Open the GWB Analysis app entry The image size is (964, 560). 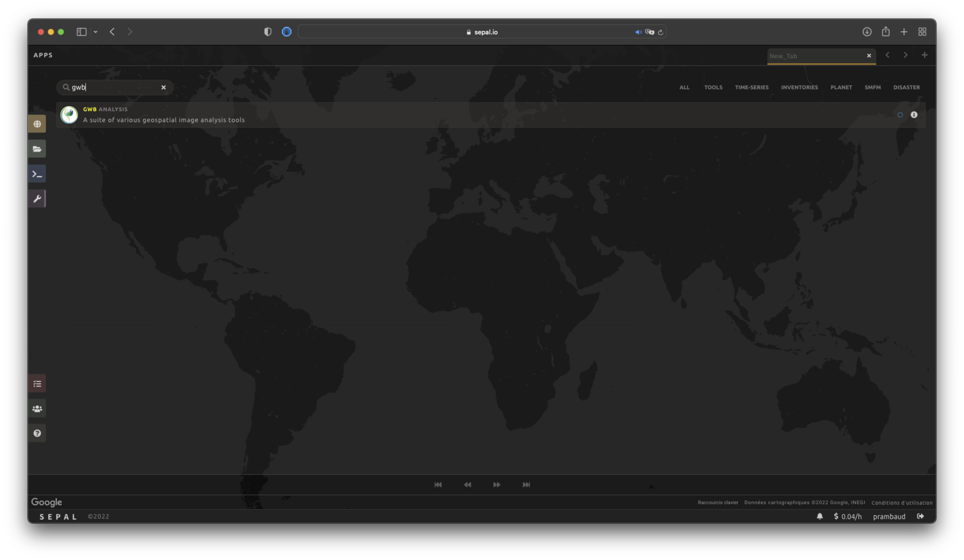164,115
